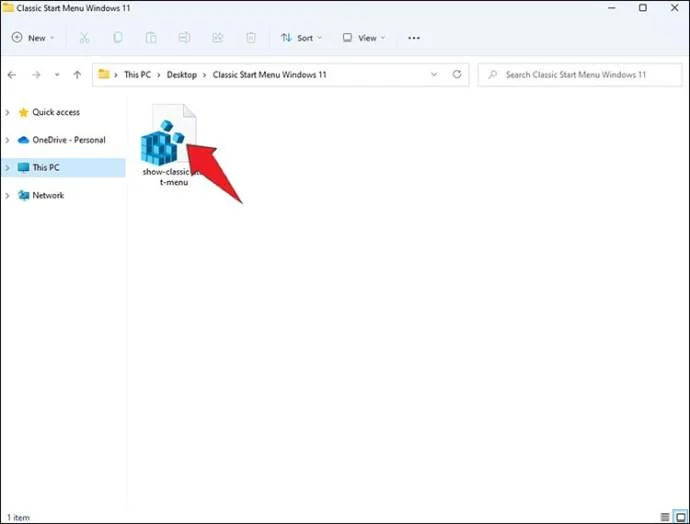Click the Copy icon in toolbar

117,38
